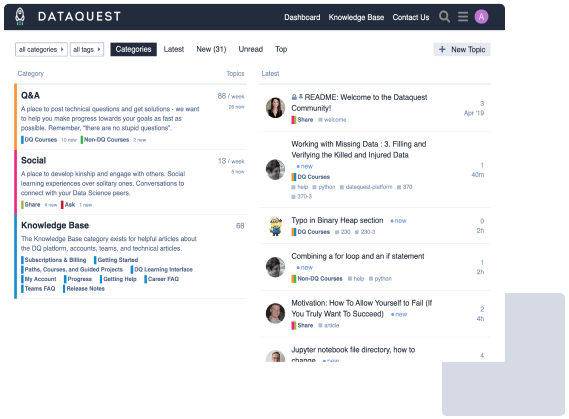Open Share subcategory under Social

[30, 205]
